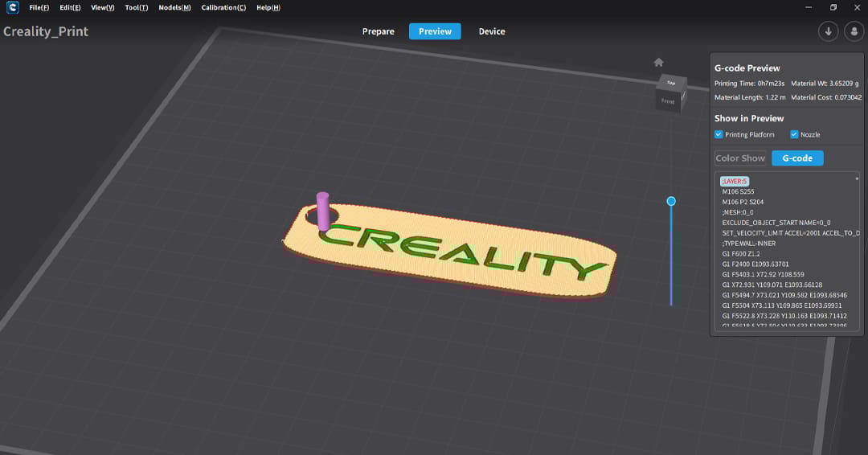Screen dimensions: 868x455
Task: Select the ;TYPE:WALL-INNER line
Action: (748, 244)
